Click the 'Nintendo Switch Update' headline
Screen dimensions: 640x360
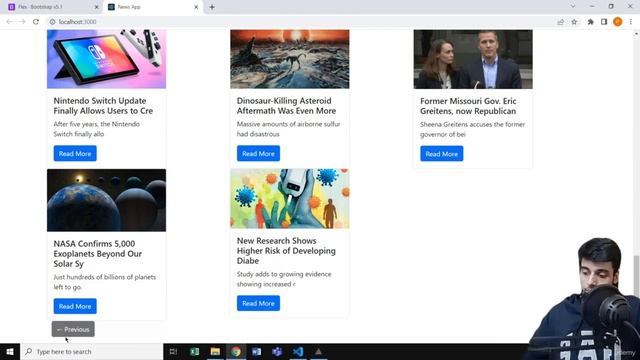(103, 106)
